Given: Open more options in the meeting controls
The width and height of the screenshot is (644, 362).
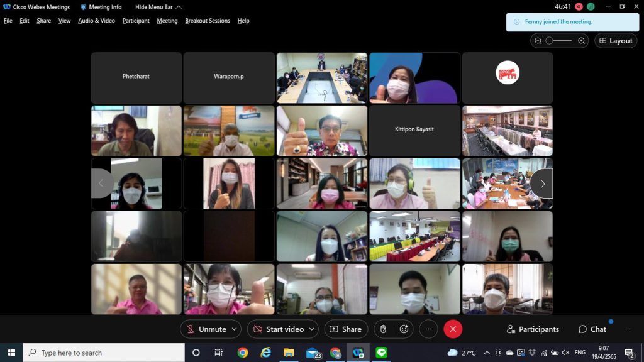Looking at the screenshot, I should click(x=428, y=329).
